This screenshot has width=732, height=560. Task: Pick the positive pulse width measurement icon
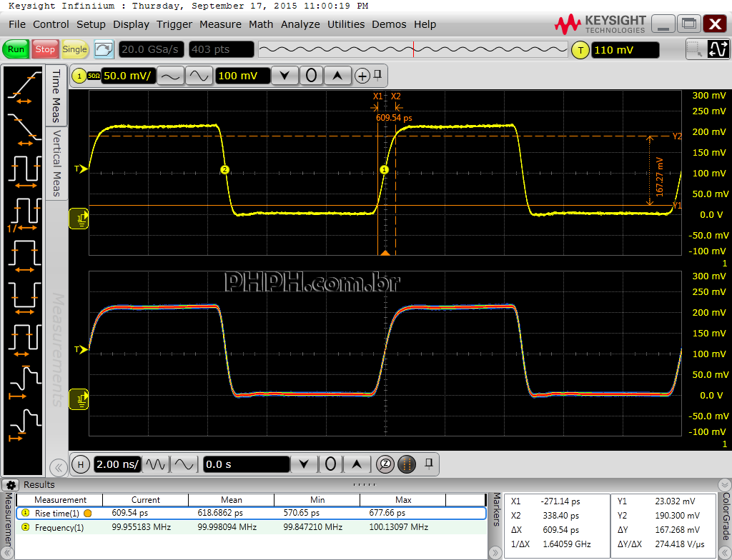[x=24, y=255]
